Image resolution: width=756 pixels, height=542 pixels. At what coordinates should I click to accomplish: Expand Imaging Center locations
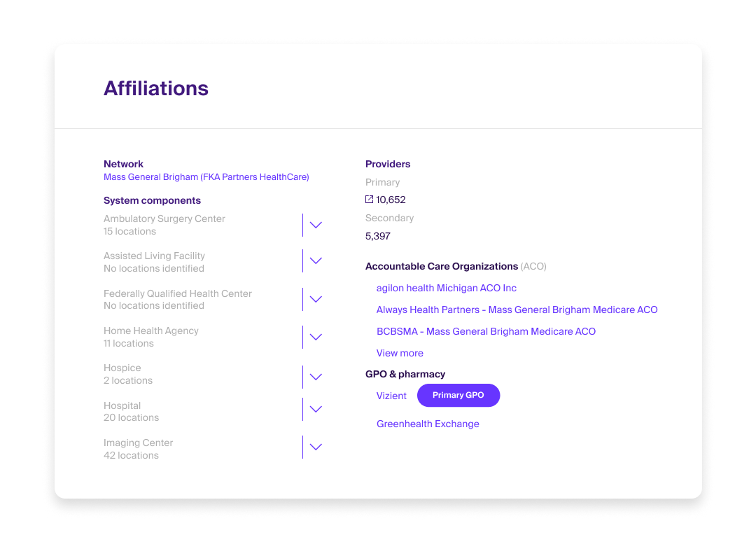316,447
